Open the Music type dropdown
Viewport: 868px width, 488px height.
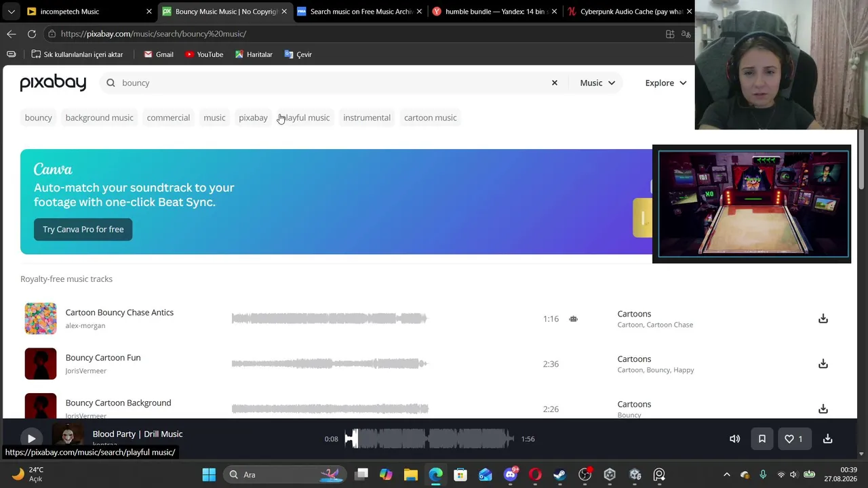(x=597, y=83)
